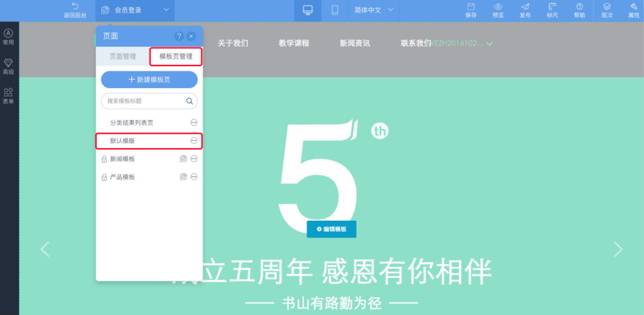Viewport: 644px width, 315px height.
Task: Open the 帮助 help icon
Action: (579, 7)
